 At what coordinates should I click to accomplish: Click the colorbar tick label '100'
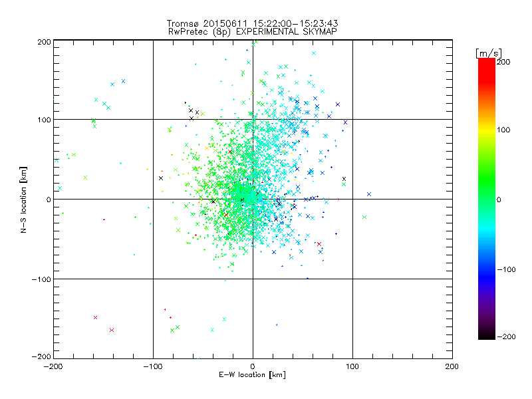503,130
